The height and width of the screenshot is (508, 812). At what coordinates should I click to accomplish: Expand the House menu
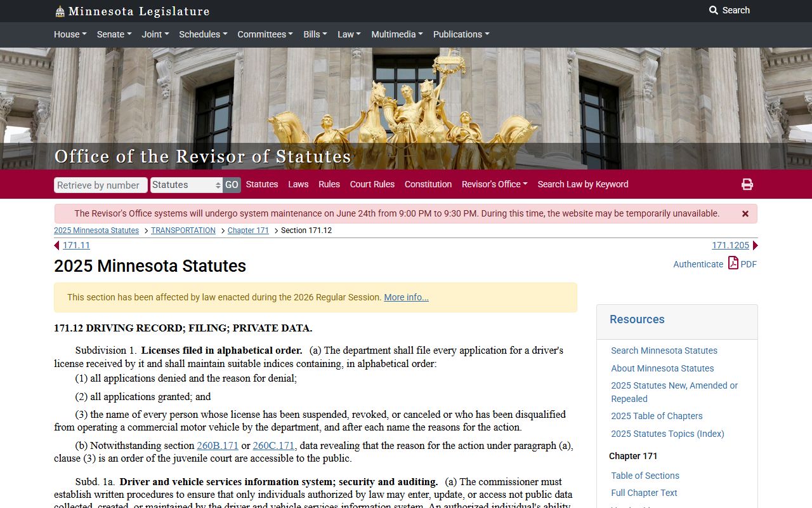[70, 34]
